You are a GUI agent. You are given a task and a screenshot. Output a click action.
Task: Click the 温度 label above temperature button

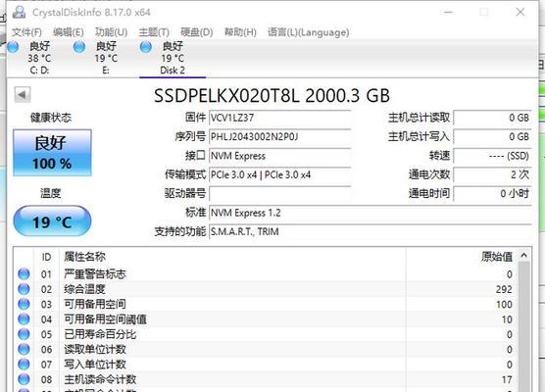(x=50, y=193)
